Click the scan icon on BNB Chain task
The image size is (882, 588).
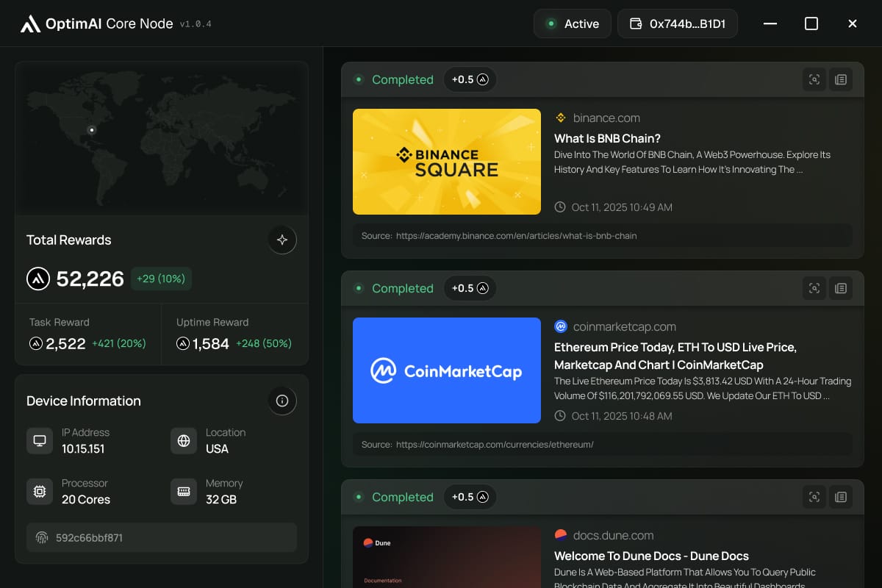(814, 79)
